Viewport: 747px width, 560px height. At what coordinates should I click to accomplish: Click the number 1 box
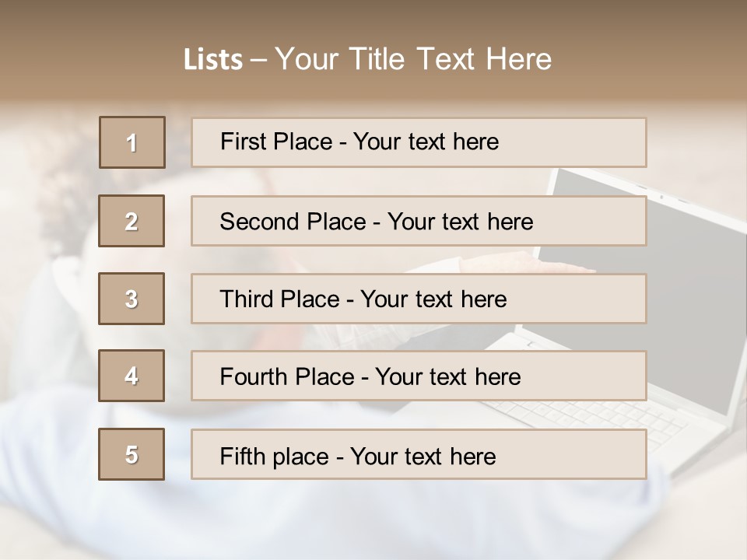[132, 142]
